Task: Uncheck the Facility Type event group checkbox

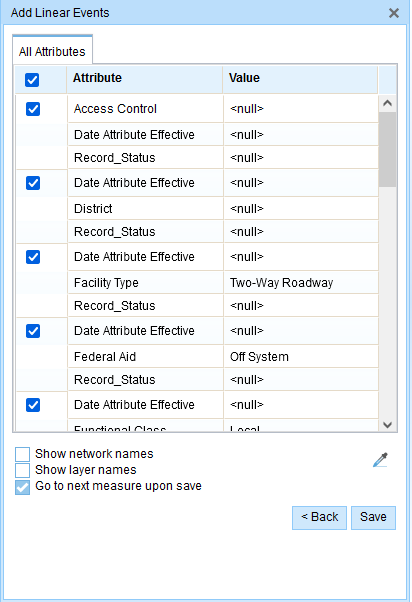Action: 33,257
